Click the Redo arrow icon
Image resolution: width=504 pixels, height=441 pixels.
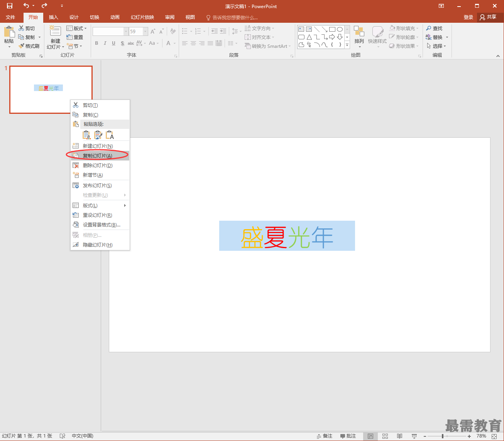44,6
